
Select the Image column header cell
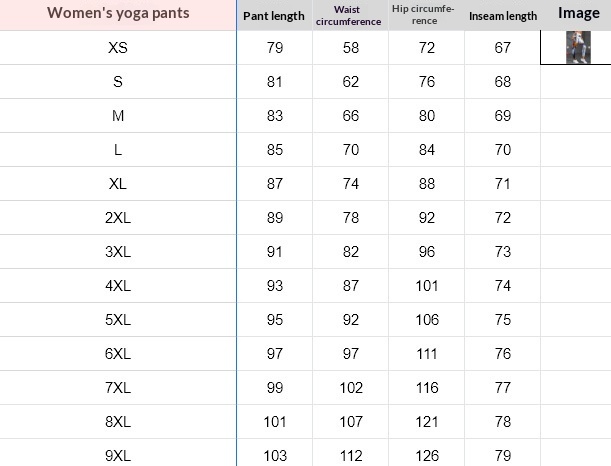point(576,15)
